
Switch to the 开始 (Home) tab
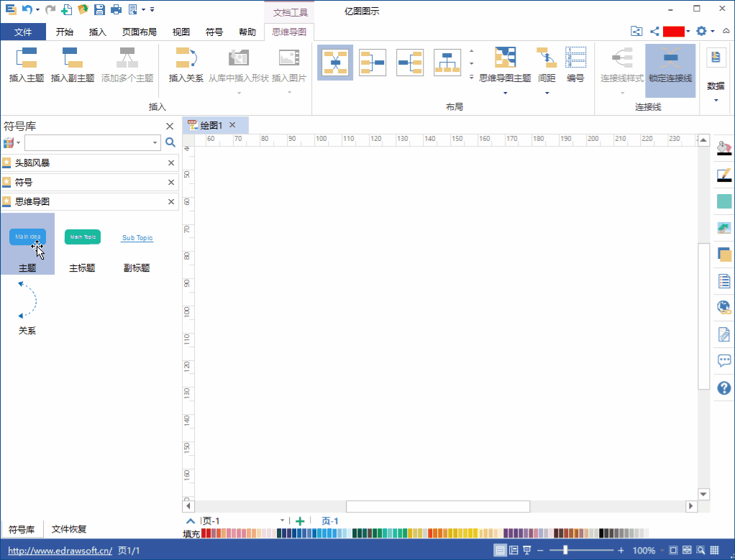click(64, 32)
